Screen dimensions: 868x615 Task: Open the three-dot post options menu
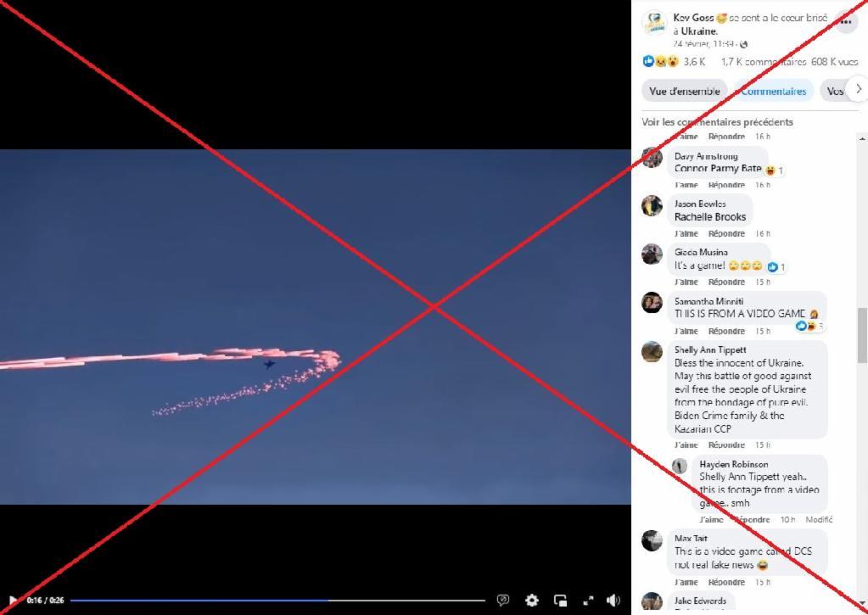pyautogui.click(x=846, y=22)
